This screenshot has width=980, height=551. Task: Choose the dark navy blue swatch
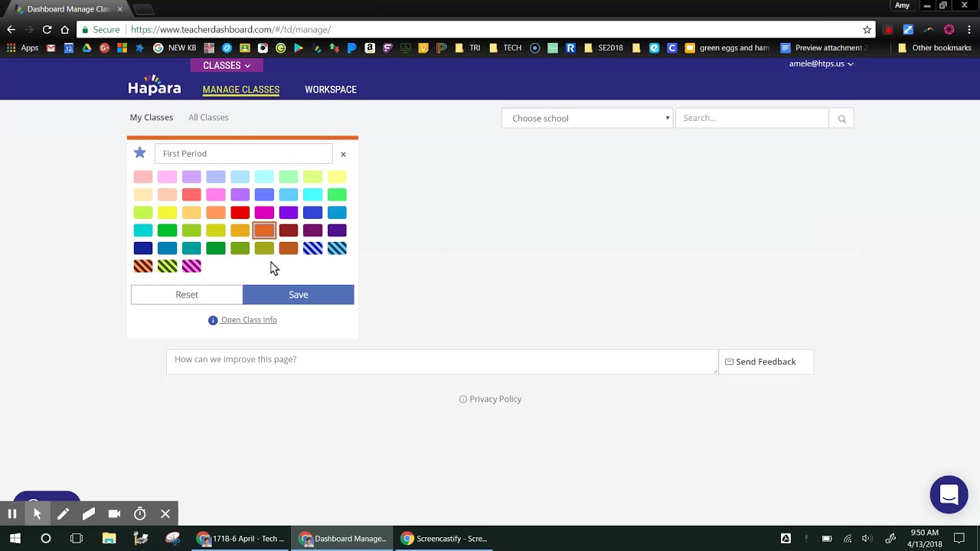pyautogui.click(x=143, y=248)
